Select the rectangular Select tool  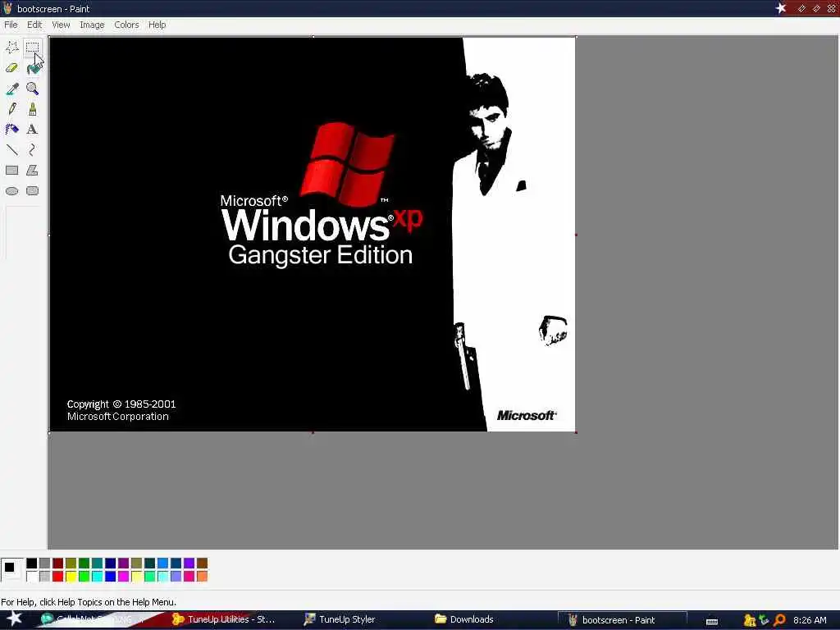click(32, 48)
